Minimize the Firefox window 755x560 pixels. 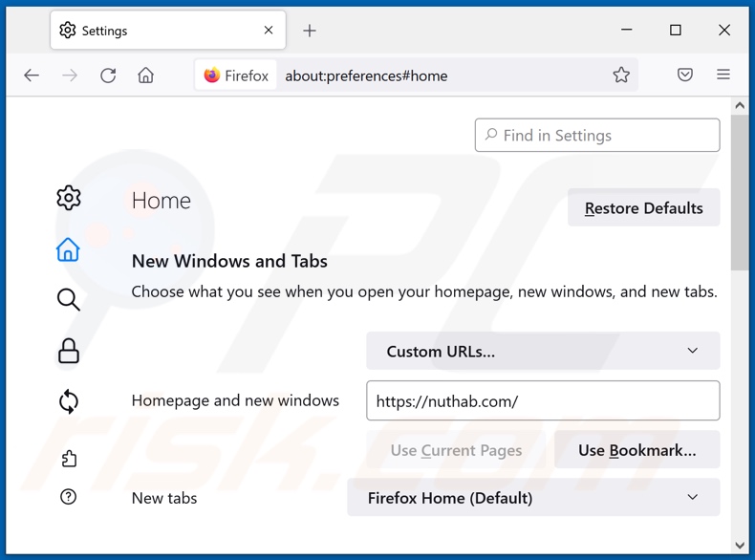[x=626, y=30]
